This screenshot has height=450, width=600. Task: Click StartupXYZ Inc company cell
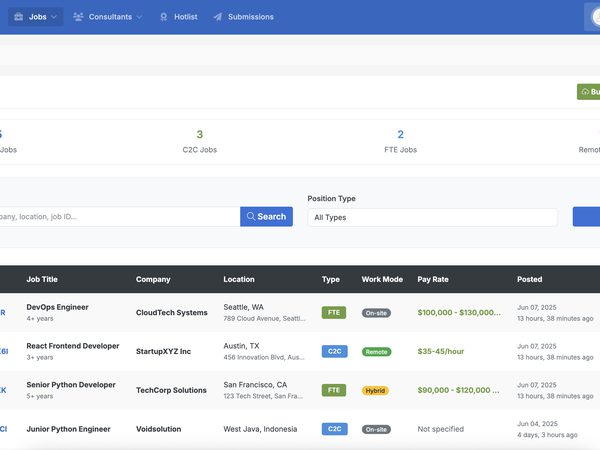(163, 351)
